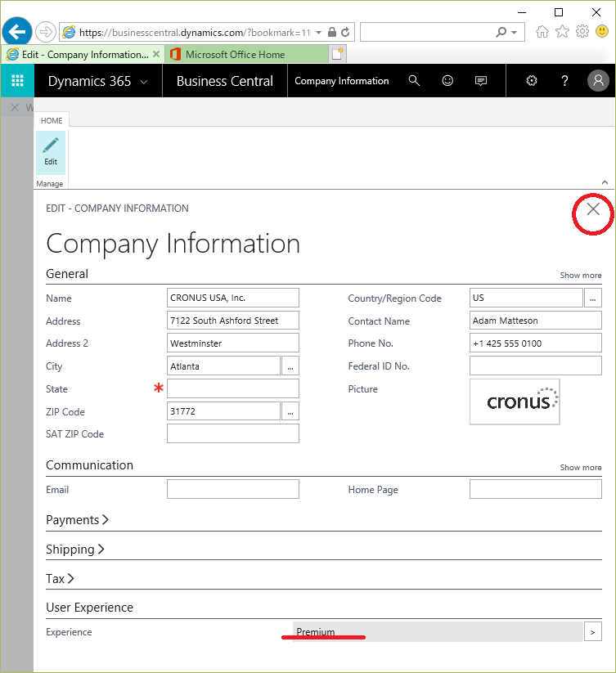Click the Name input field
Viewport: 616px width, 673px height.
point(232,298)
